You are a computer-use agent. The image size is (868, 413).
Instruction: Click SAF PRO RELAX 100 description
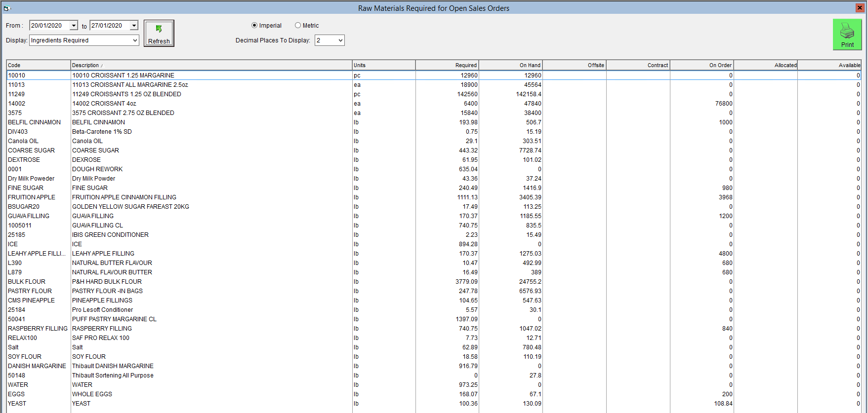[x=101, y=338]
